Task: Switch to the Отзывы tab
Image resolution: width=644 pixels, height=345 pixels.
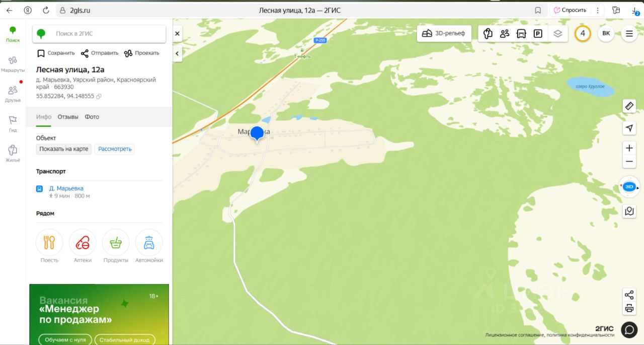Action: point(68,117)
